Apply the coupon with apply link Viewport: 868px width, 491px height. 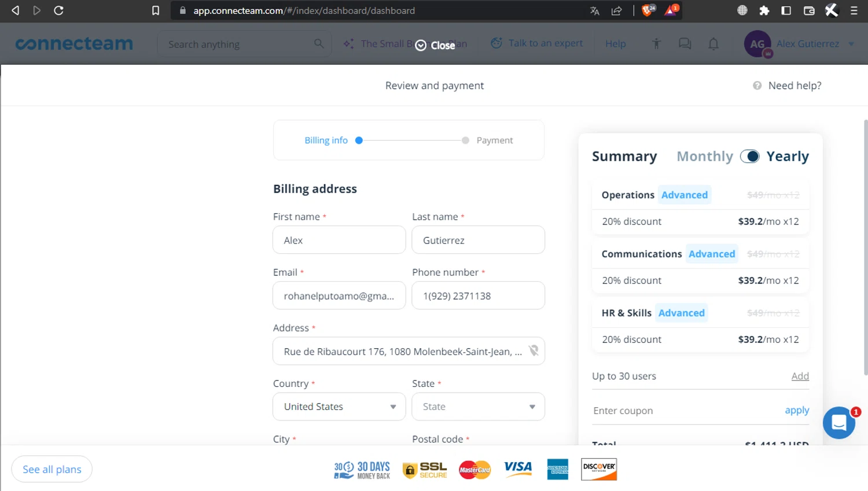click(x=797, y=410)
